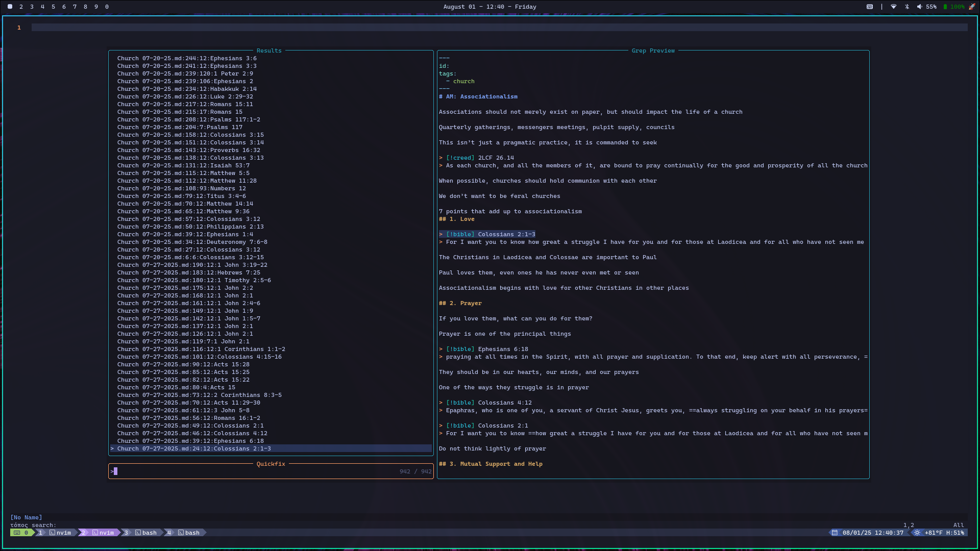980x551 pixels.
Task: Click the AM: Associationalism heading in preview
Action: pyautogui.click(x=478, y=97)
